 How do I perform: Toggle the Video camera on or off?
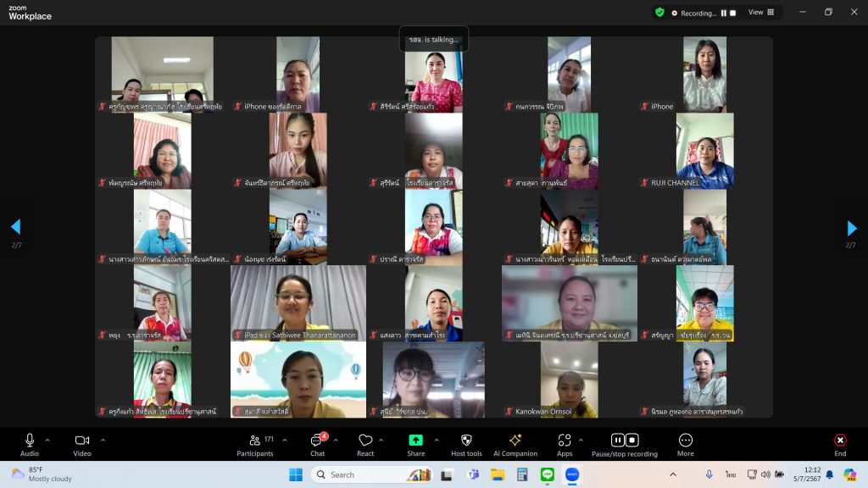(x=82, y=441)
